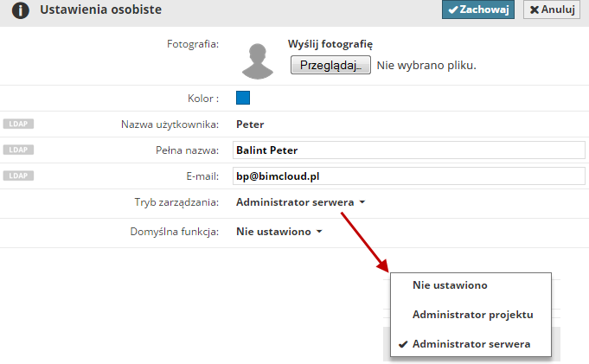Open file browser with Przeglądaj button
Image resolution: width=589 pixels, height=364 pixels.
(330, 65)
